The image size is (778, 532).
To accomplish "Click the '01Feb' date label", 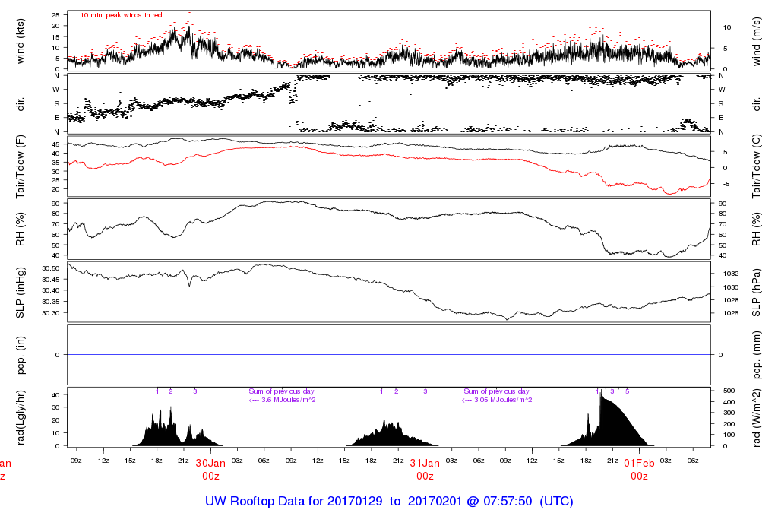I will (639, 463).
